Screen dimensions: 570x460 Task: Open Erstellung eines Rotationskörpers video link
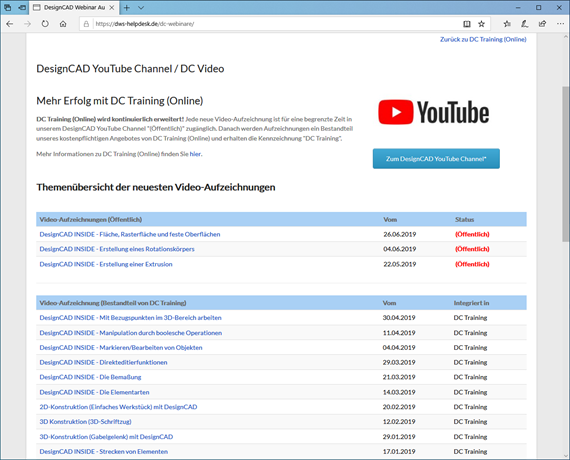point(117,249)
